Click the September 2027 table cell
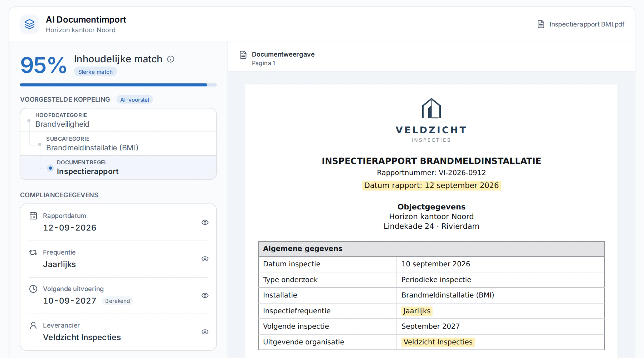Viewport: 644px width, 358px height. coord(501,326)
